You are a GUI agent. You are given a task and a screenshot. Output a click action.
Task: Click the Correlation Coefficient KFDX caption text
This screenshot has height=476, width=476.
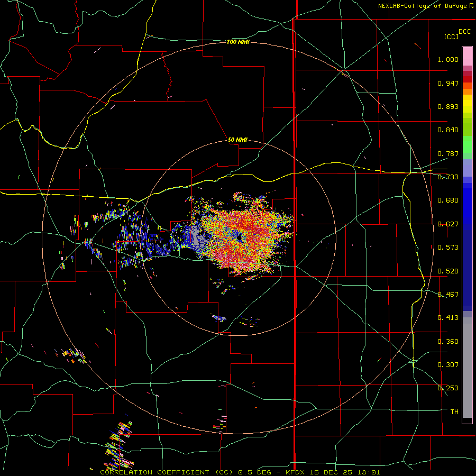point(240,472)
